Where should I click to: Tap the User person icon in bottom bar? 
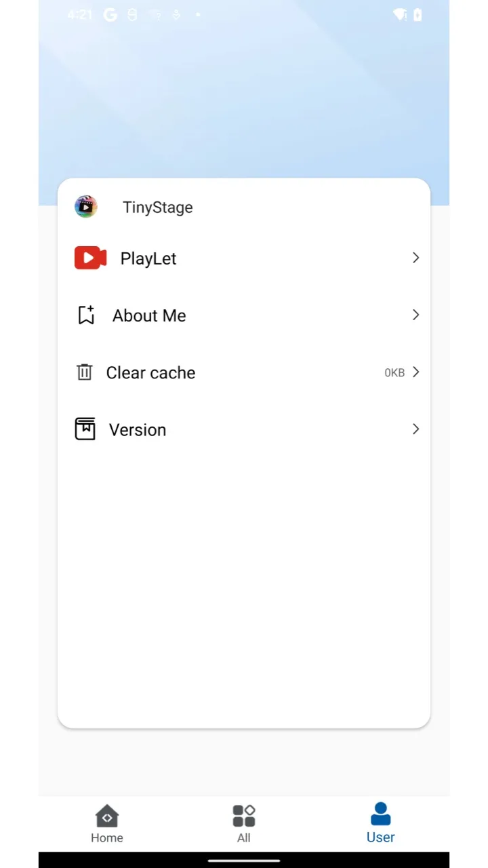pyautogui.click(x=380, y=814)
